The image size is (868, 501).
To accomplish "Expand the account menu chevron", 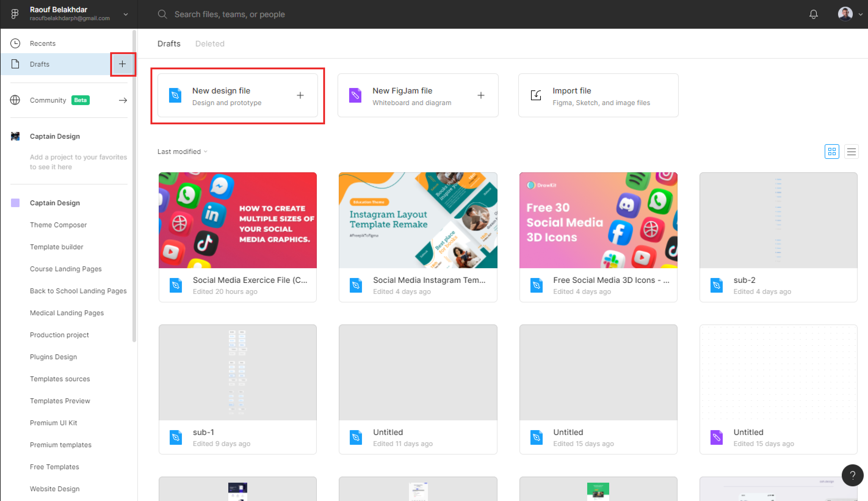I will pos(125,14).
